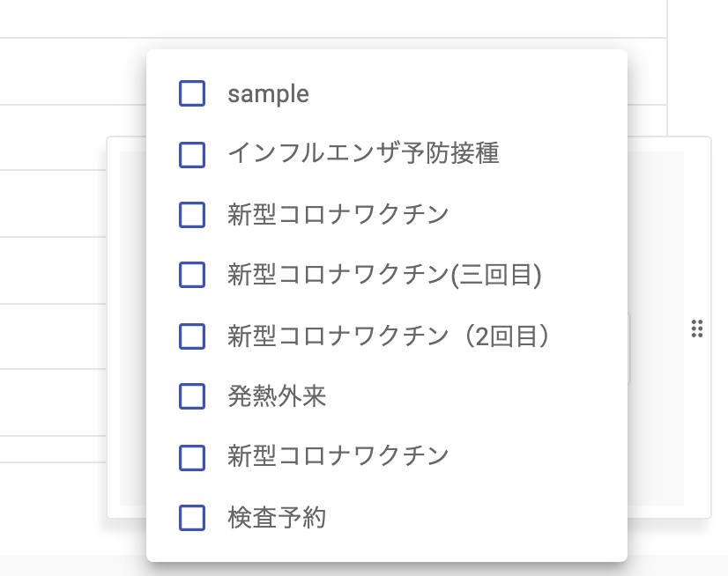728x576 pixels.
Task: Tick the checkbox beside sample
Action: (192, 93)
